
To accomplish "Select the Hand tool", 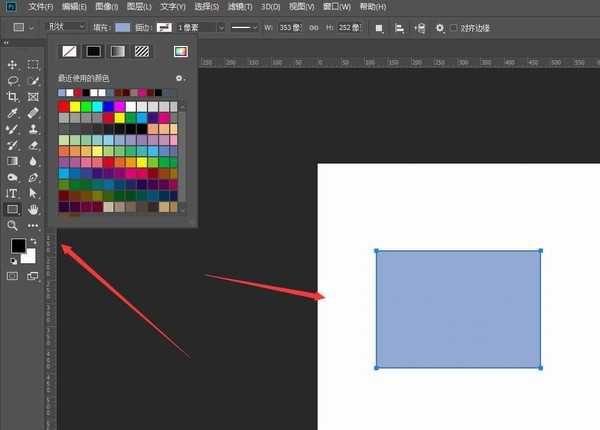I will coord(33,209).
